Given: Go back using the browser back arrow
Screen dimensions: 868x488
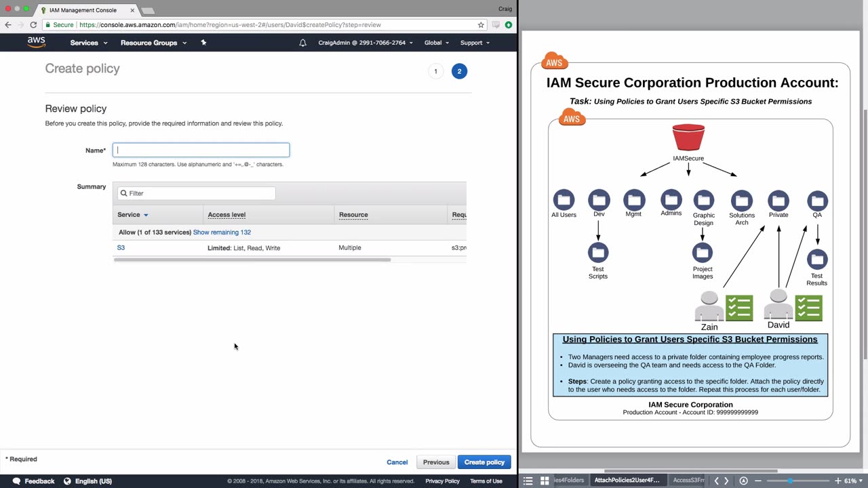Looking at the screenshot, I should (x=8, y=25).
